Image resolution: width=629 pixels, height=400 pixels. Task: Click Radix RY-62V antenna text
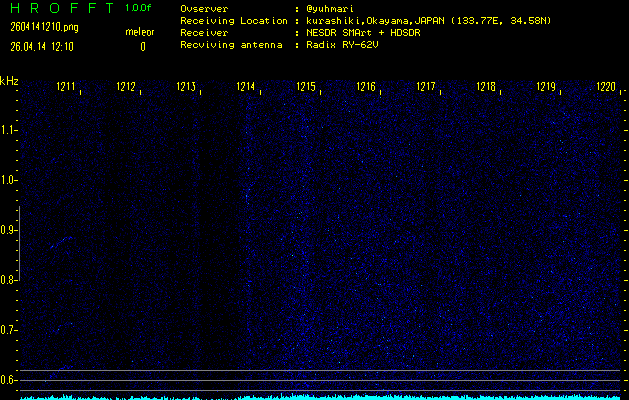(342, 45)
